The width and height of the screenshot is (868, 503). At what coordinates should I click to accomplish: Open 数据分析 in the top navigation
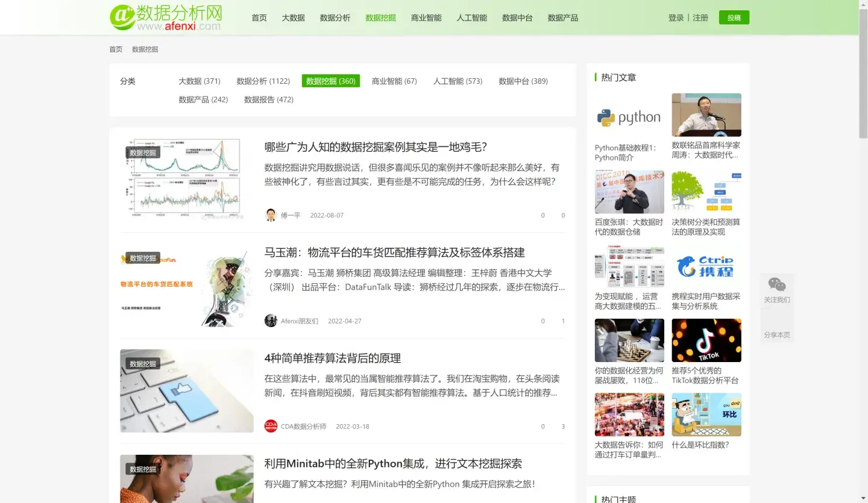point(335,17)
